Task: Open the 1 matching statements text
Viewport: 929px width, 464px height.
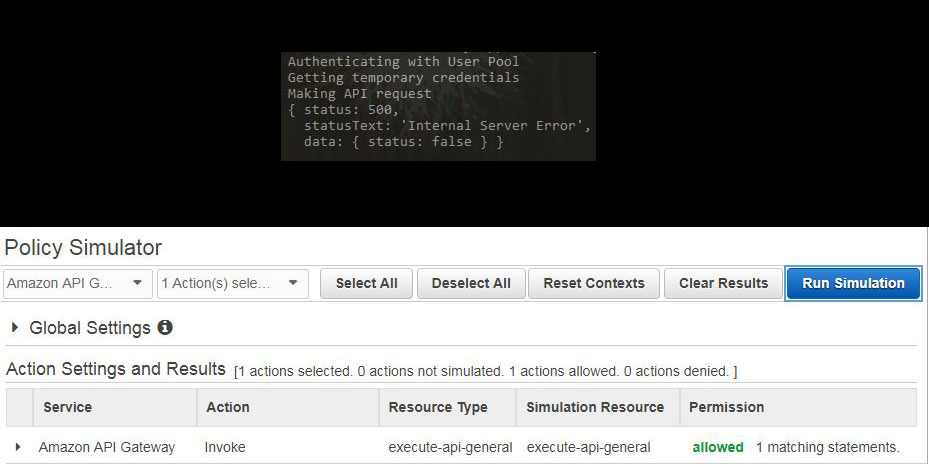Action: click(x=828, y=447)
